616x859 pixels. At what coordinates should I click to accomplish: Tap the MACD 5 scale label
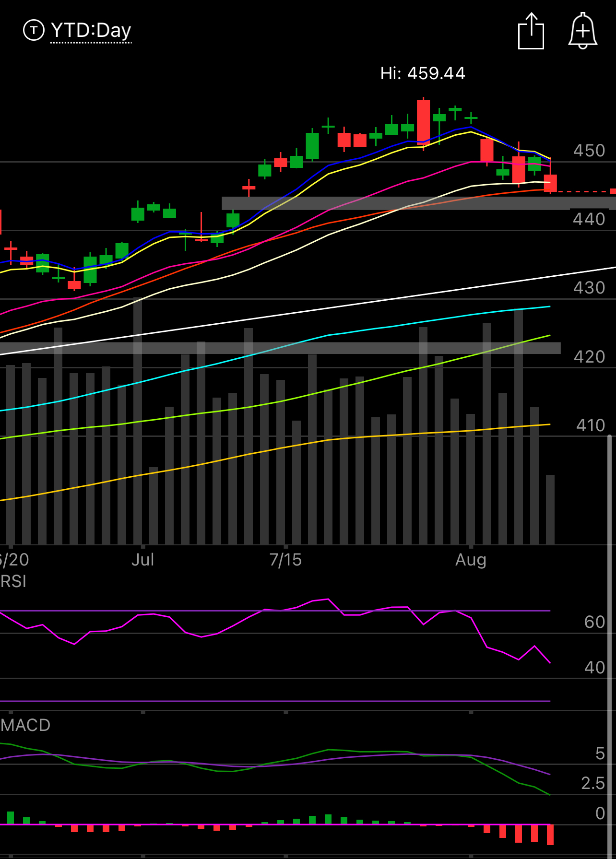pos(600,753)
